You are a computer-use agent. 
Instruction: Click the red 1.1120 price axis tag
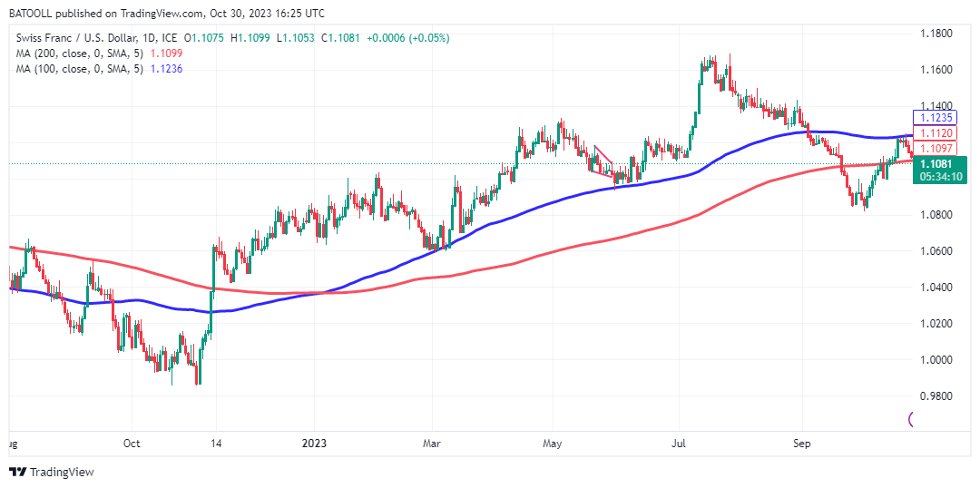pos(934,132)
